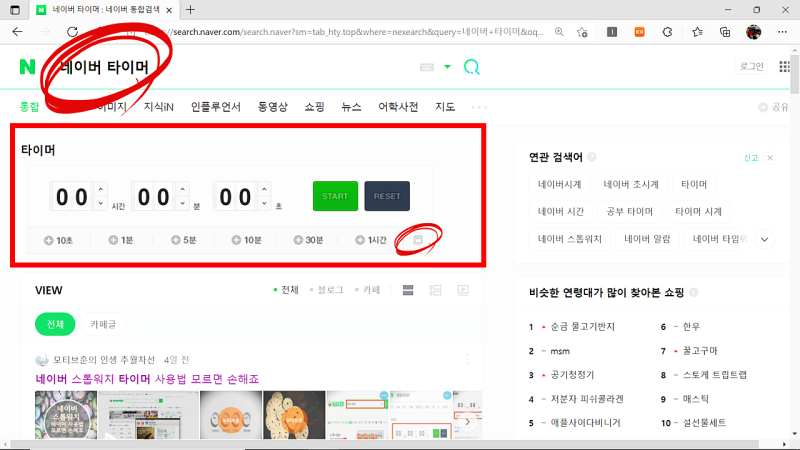Add 5분 to the timer

[183, 240]
